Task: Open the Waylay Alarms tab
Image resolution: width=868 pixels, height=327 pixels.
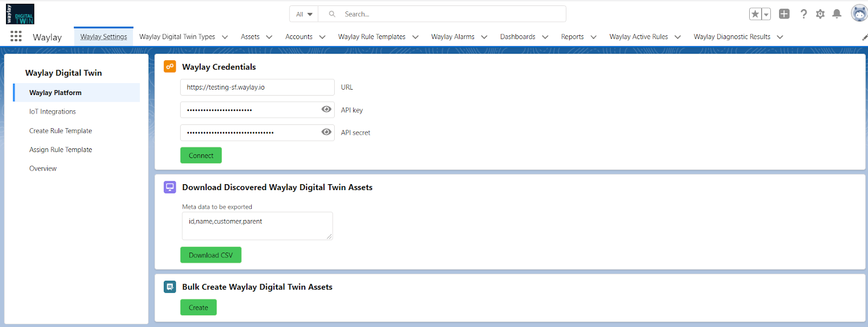Action: coord(452,36)
